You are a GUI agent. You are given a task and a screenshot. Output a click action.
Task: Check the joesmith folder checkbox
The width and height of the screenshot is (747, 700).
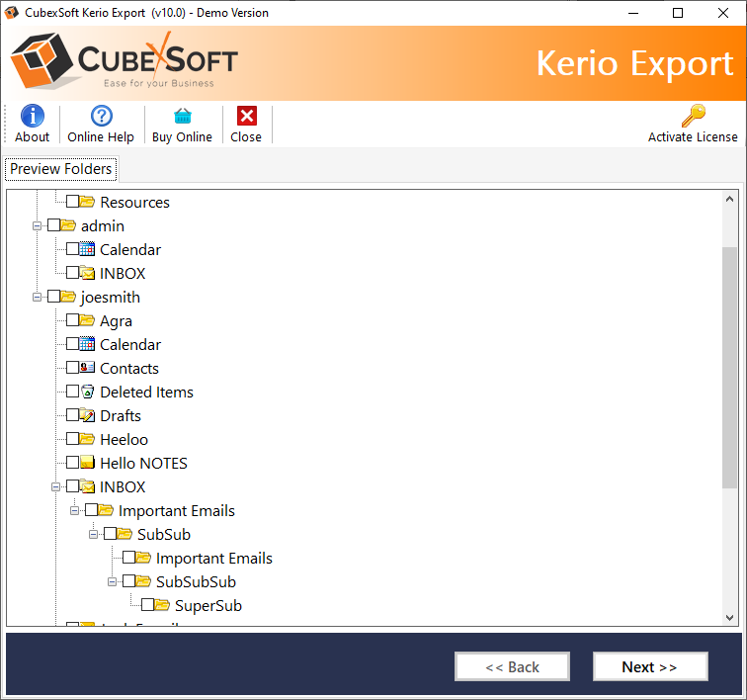click(x=53, y=297)
